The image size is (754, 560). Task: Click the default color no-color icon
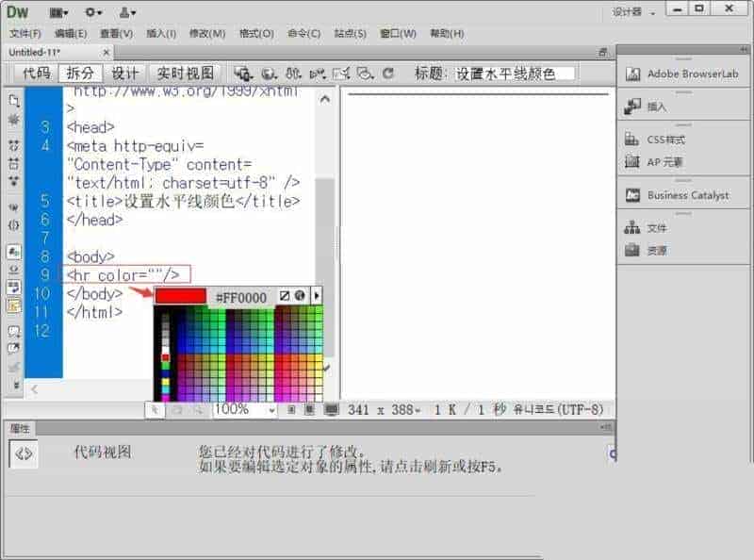coord(285,295)
